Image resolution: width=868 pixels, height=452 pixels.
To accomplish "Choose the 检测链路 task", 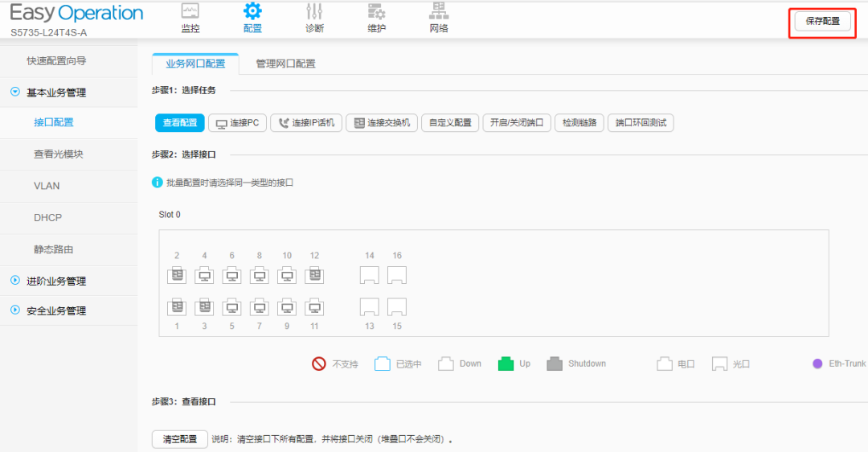I will (579, 122).
